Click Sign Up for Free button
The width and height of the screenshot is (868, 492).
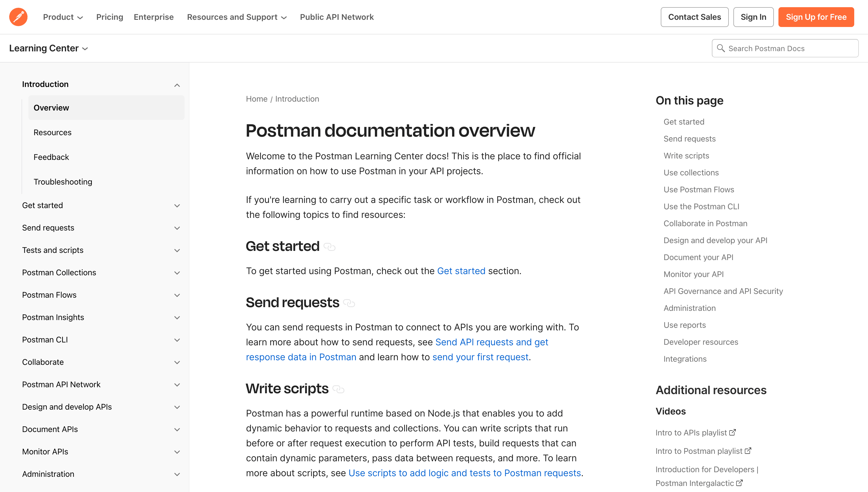click(x=817, y=17)
